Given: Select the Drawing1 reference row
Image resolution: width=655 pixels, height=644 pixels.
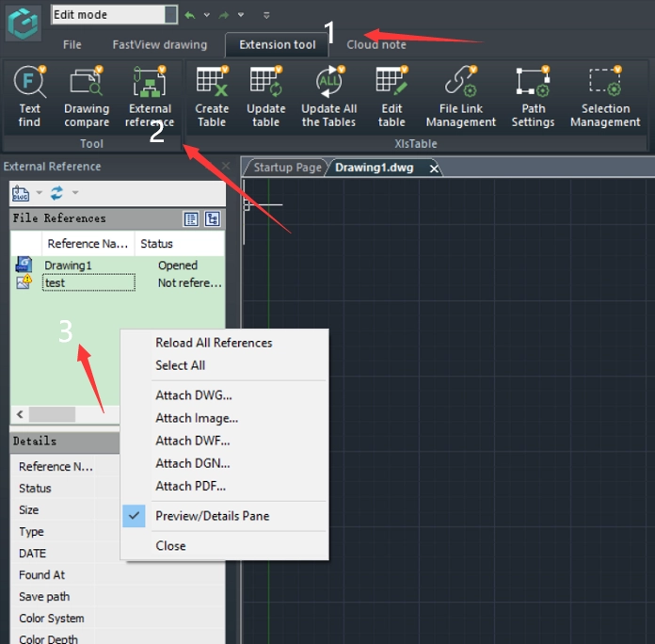Looking at the screenshot, I should click(118, 265).
